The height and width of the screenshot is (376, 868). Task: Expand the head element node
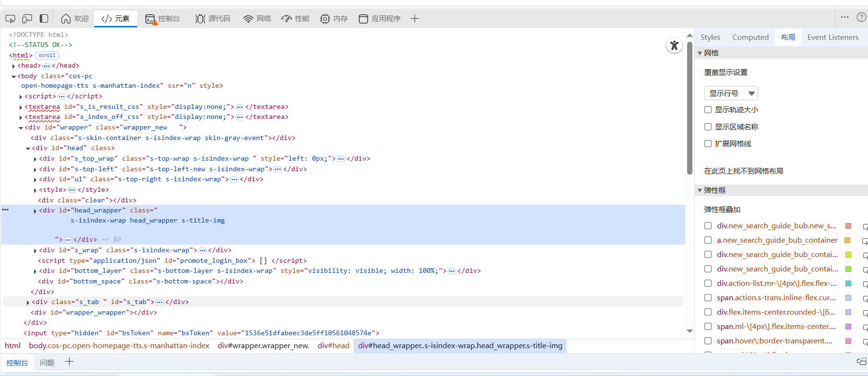[x=13, y=66]
